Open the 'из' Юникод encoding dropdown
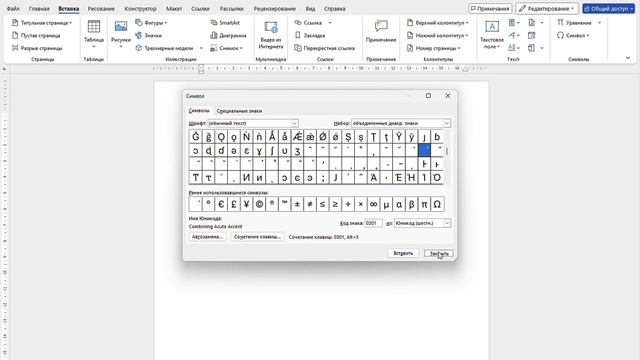640x360 pixels. [422, 223]
